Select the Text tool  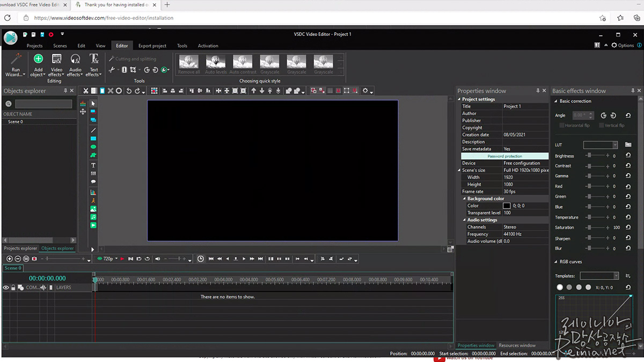pos(93,165)
